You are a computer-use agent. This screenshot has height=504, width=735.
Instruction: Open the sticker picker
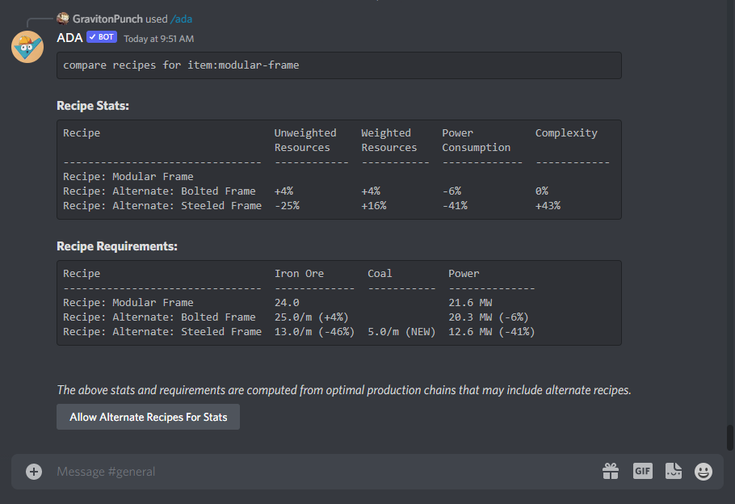[x=673, y=471]
